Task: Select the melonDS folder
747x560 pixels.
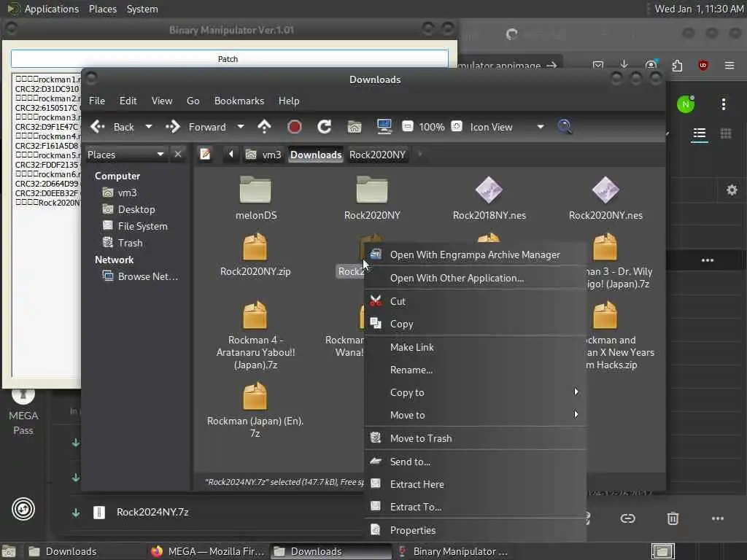Action: point(256,198)
